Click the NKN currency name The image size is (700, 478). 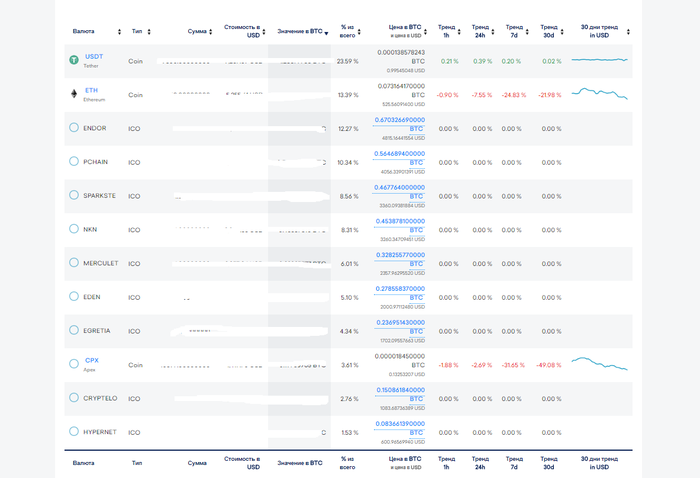point(90,229)
